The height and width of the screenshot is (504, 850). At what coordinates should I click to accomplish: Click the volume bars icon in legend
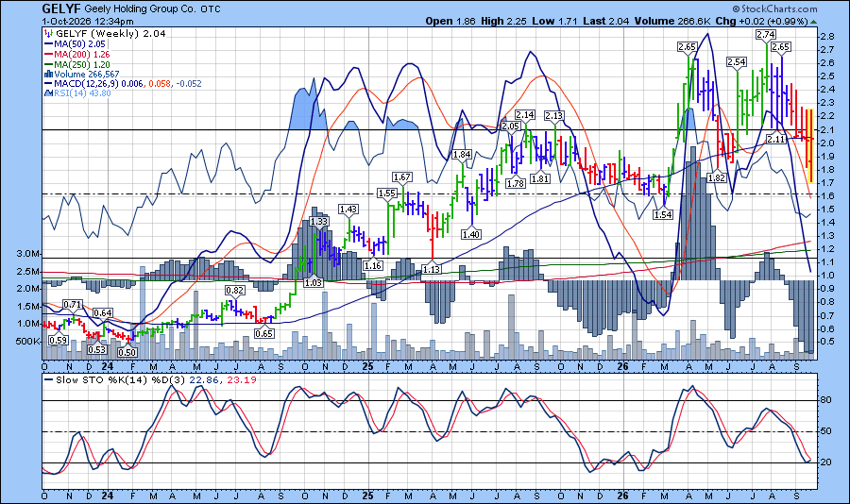coord(48,75)
